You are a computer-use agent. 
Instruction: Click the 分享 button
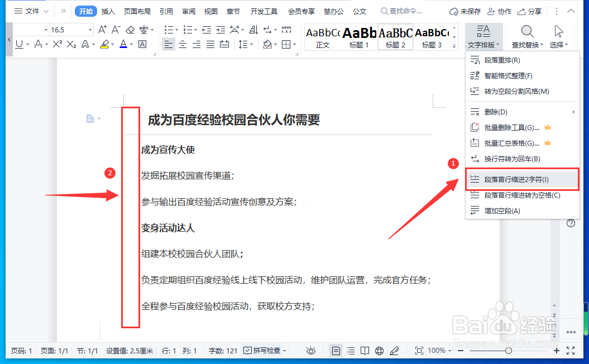coord(529,12)
